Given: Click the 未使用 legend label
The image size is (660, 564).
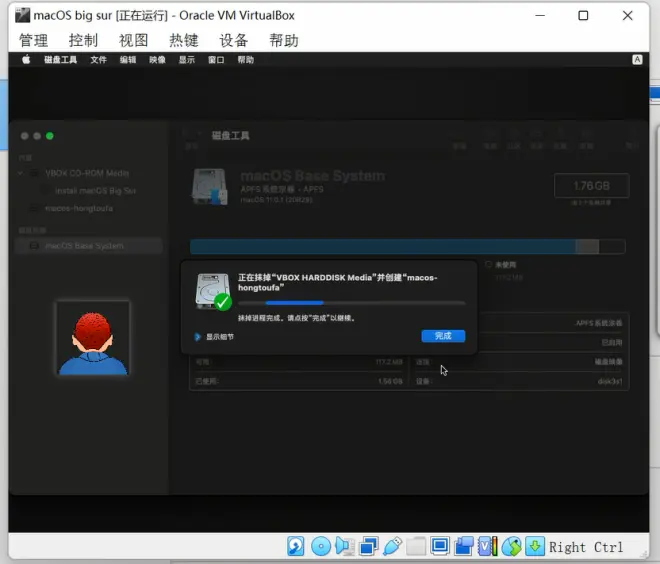Looking at the screenshot, I should click(505, 265).
